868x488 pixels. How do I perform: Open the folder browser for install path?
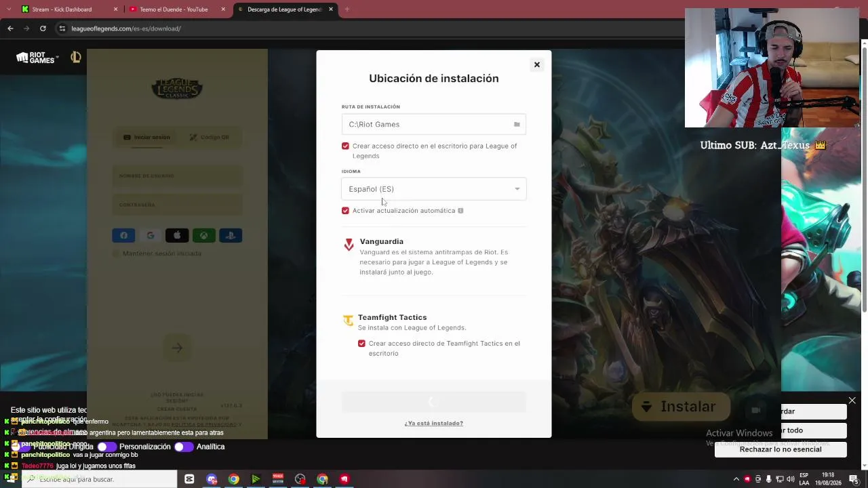(x=517, y=125)
